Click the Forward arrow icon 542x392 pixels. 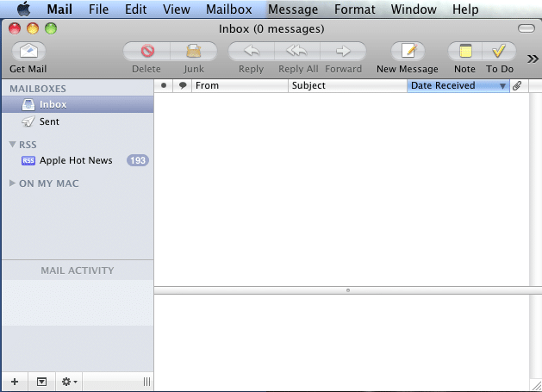click(343, 52)
